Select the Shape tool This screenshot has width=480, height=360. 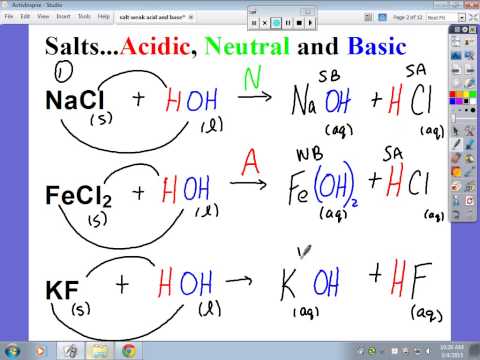click(455, 172)
